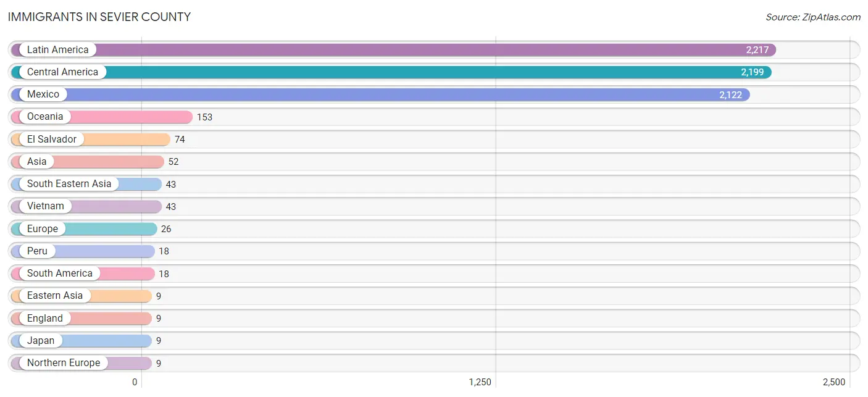Click the 1,250 axis tick label
Screen dimensions: 868x397
pyautogui.click(x=480, y=382)
